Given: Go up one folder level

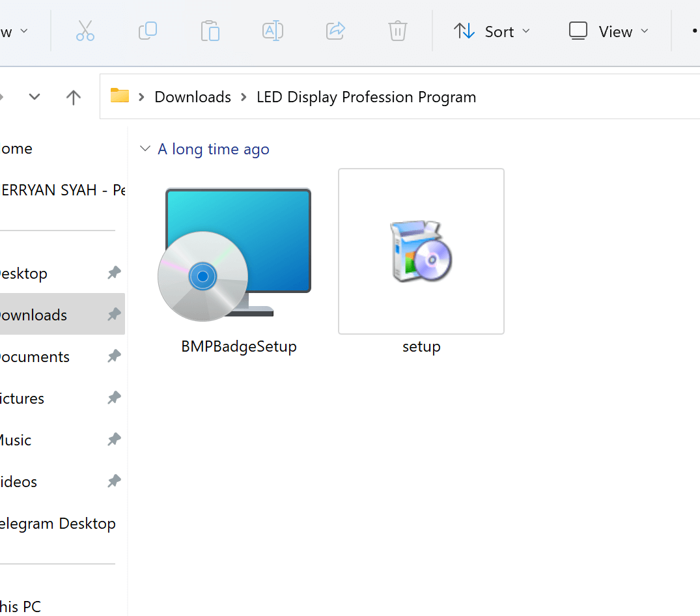Looking at the screenshot, I should click(x=74, y=97).
